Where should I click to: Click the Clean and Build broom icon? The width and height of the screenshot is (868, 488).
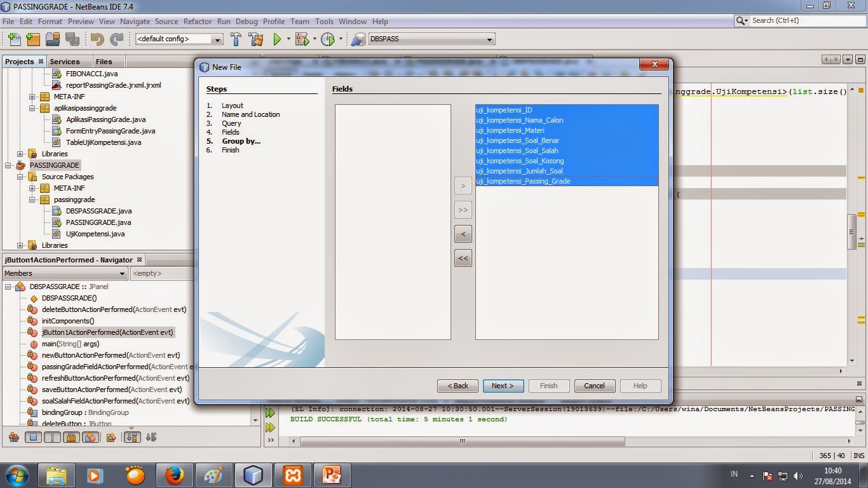pos(255,39)
